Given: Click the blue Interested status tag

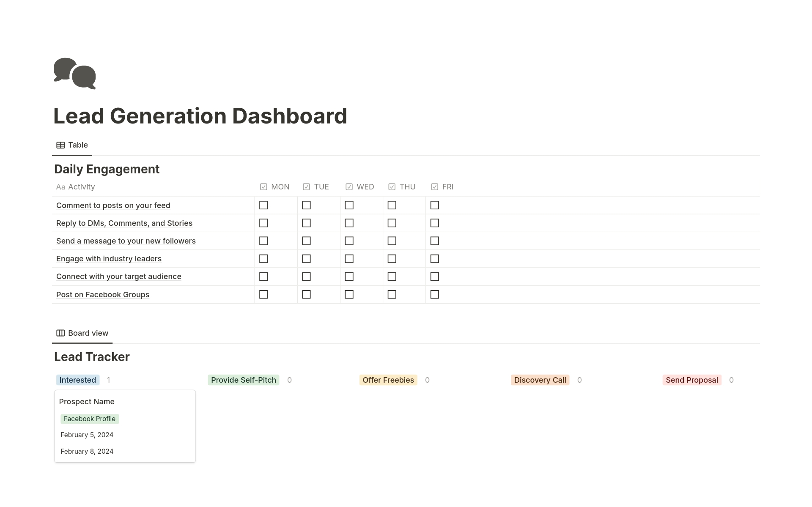Looking at the screenshot, I should [x=78, y=380].
